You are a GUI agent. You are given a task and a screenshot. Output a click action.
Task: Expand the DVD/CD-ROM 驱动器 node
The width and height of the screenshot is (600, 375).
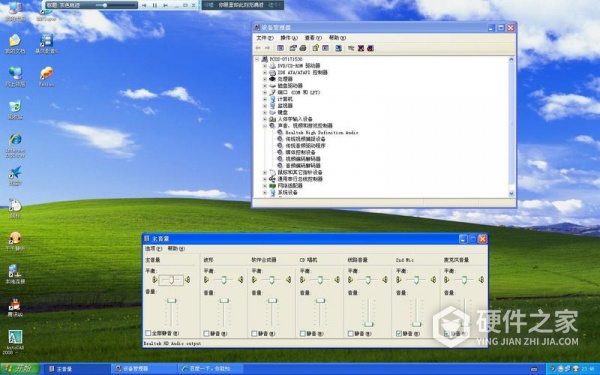pos(265,66)
